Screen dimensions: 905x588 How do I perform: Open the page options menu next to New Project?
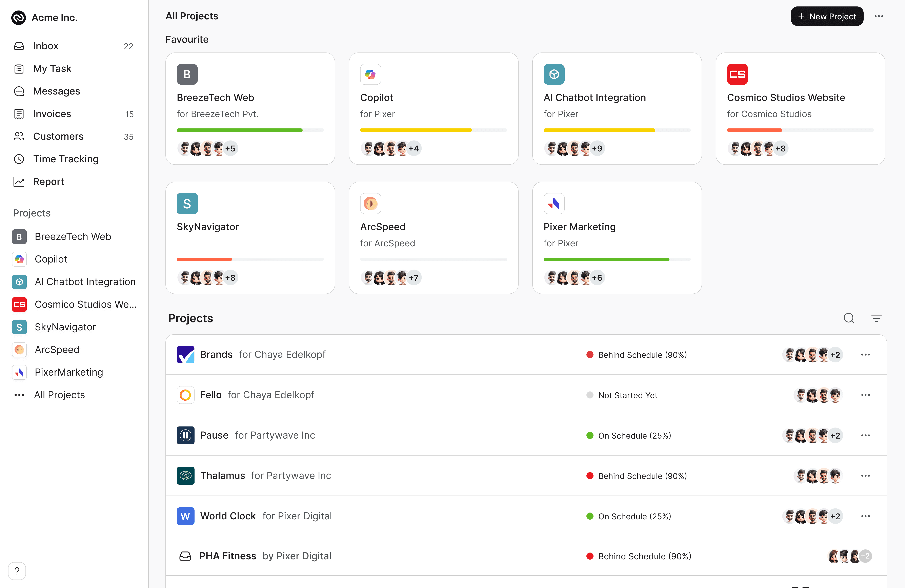pos(878,16)
